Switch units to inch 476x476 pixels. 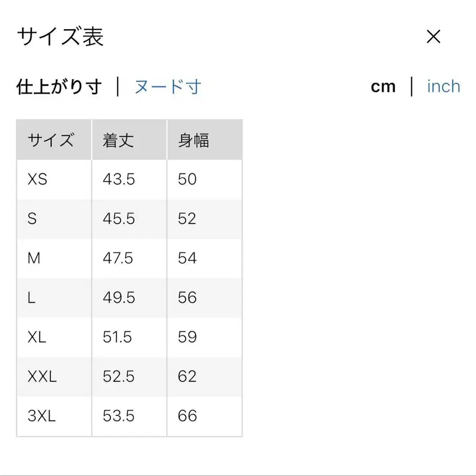[x=443, y=86]
